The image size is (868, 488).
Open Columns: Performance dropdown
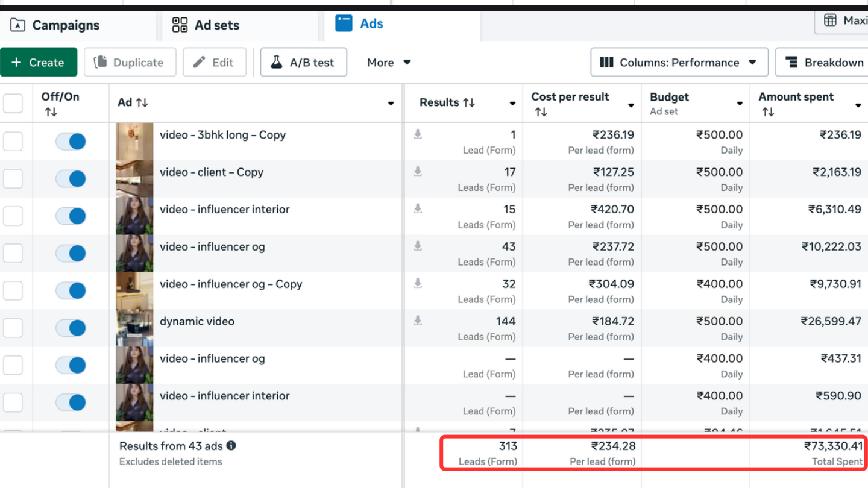pos(679,63)
